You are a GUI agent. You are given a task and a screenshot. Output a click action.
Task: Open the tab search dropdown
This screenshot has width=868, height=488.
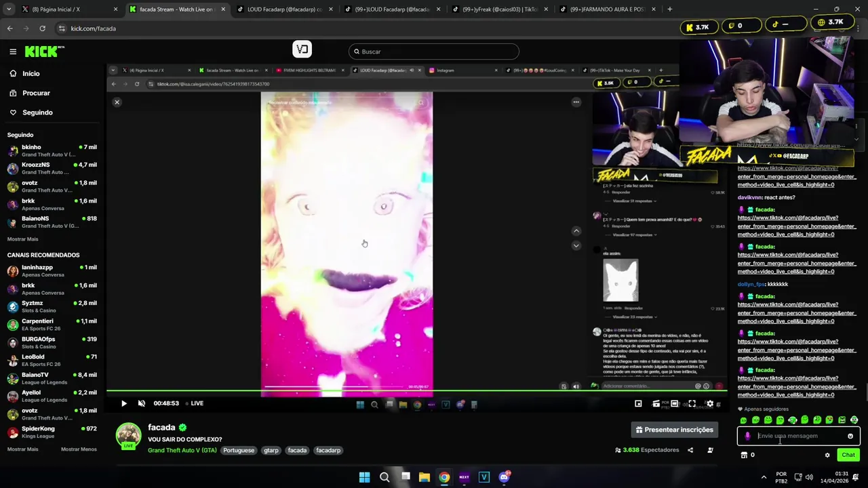8,9
